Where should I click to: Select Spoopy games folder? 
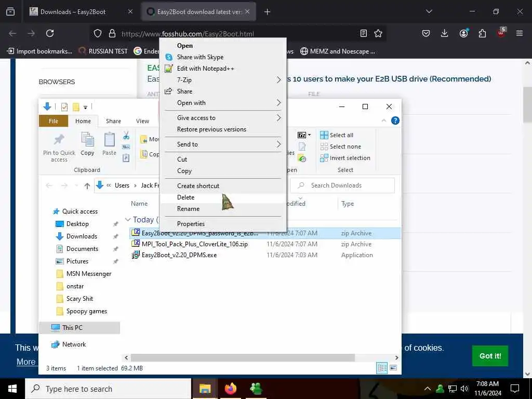click(82, 311)
